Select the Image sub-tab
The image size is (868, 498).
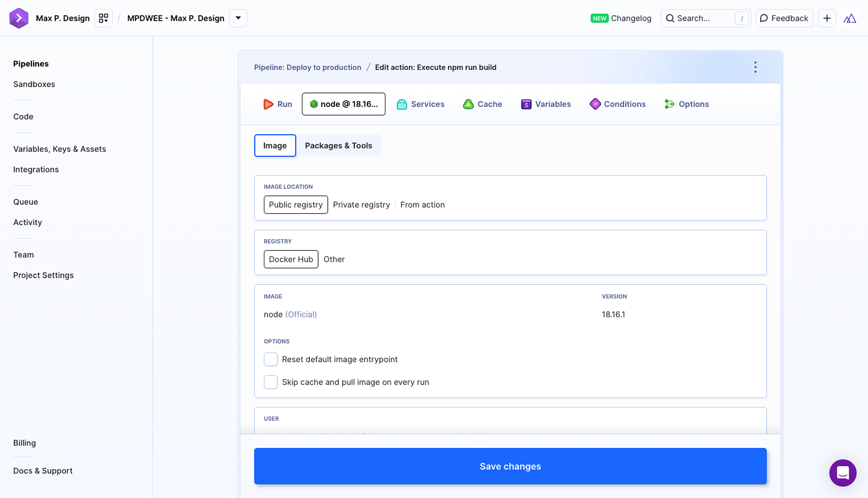click(x=275, y=146)
